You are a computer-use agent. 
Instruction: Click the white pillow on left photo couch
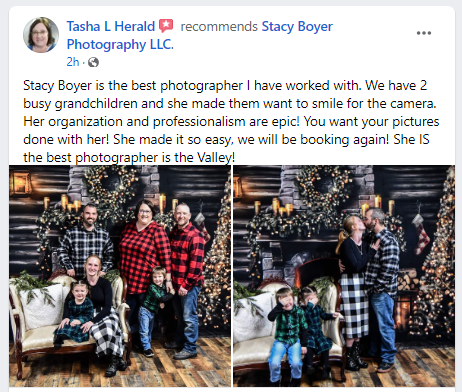click(x=43, y=306)
